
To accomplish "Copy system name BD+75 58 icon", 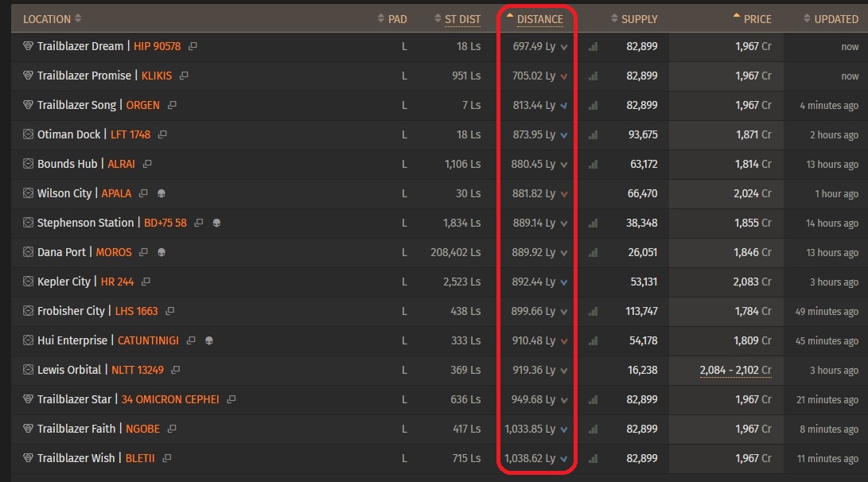I will pyautogui.click(x=199, y=223).
